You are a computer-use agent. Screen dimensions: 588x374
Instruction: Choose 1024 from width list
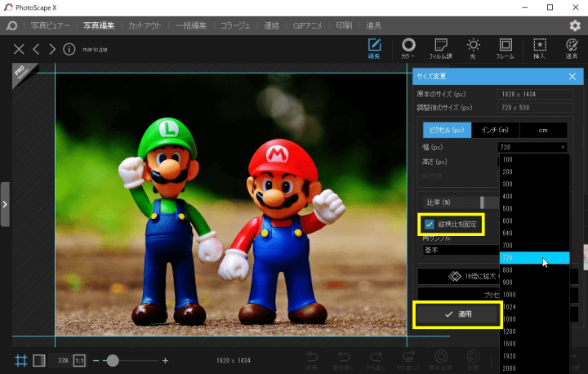pyautogui.click(x=534, y=307)
